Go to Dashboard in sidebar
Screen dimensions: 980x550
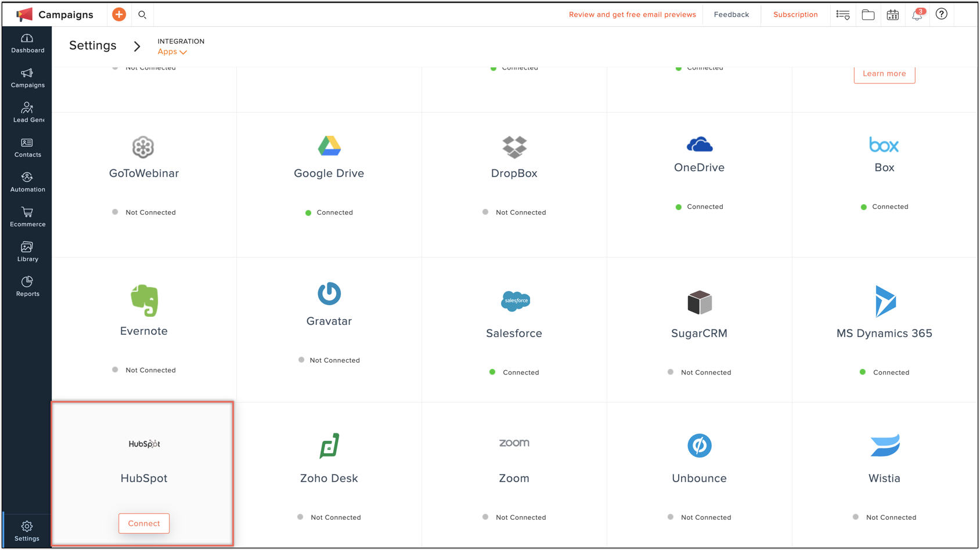27,44
